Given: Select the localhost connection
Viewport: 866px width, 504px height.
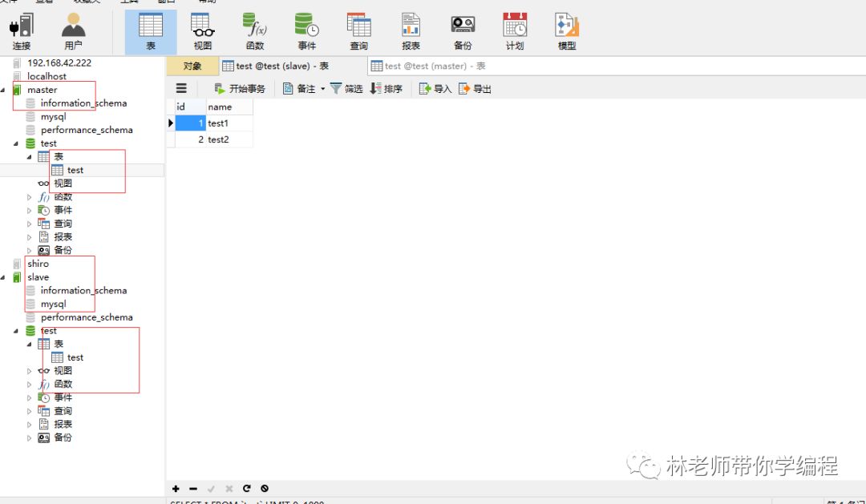Looking at the screenshot, I should (x=47, y=76).
